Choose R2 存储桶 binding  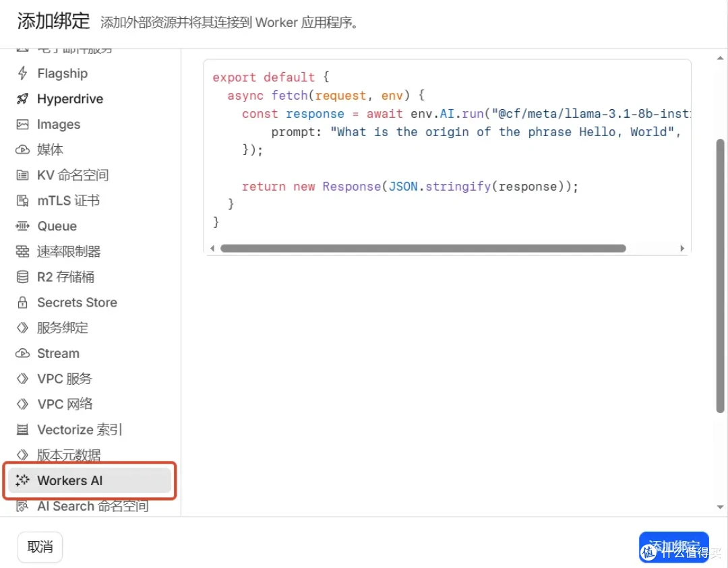pos(90,277)
